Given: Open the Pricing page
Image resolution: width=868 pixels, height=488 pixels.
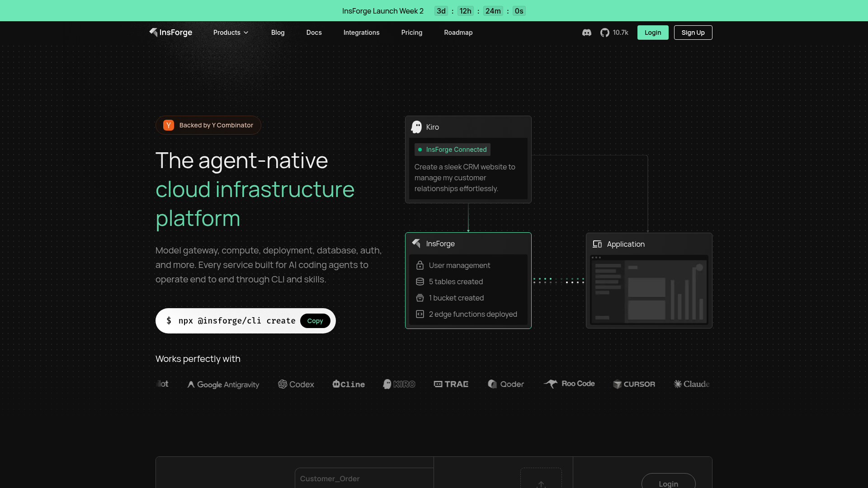Looking at the screenshot, I should 412,33.
